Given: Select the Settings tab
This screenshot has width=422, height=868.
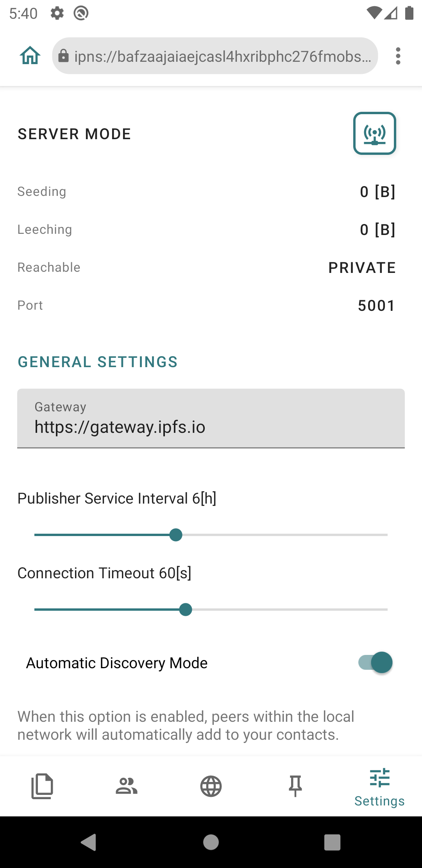Looking at the screenshot, I should pyautogui.click(x=379, y=787).
